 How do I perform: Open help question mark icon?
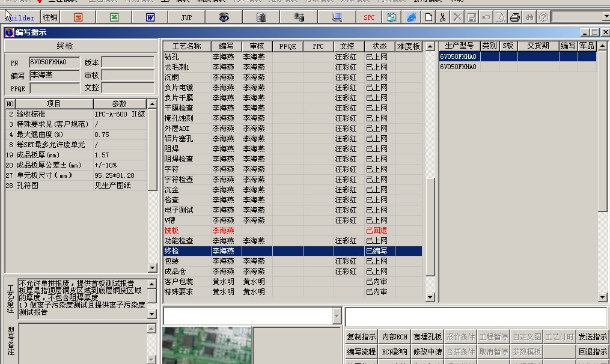coord(543,17)
